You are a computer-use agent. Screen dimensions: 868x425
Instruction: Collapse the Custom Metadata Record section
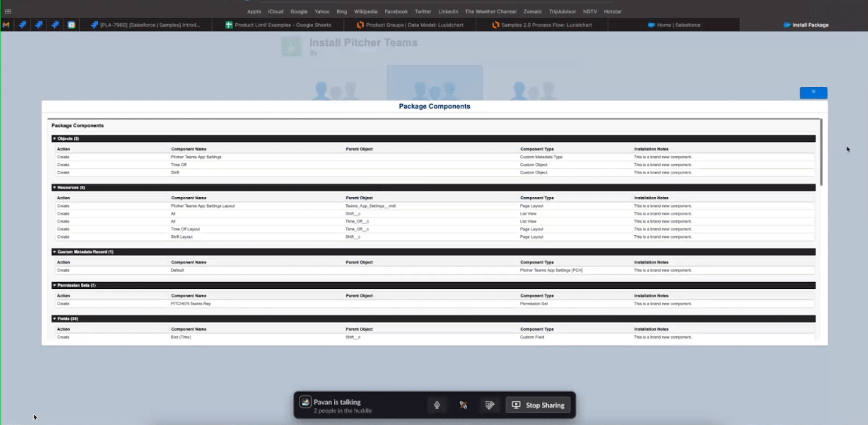point(54,252)
